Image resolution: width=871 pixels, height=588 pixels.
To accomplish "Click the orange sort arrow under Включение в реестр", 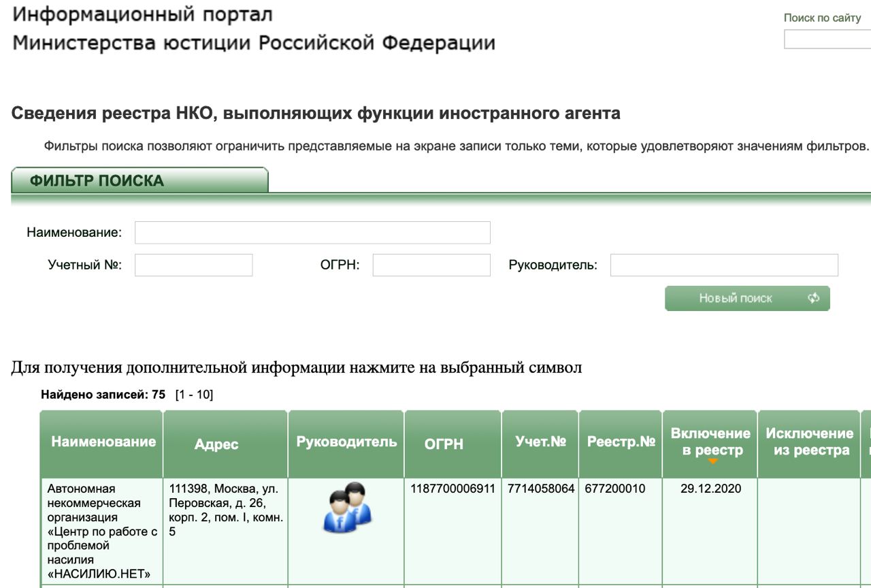I will click(712, 462).
